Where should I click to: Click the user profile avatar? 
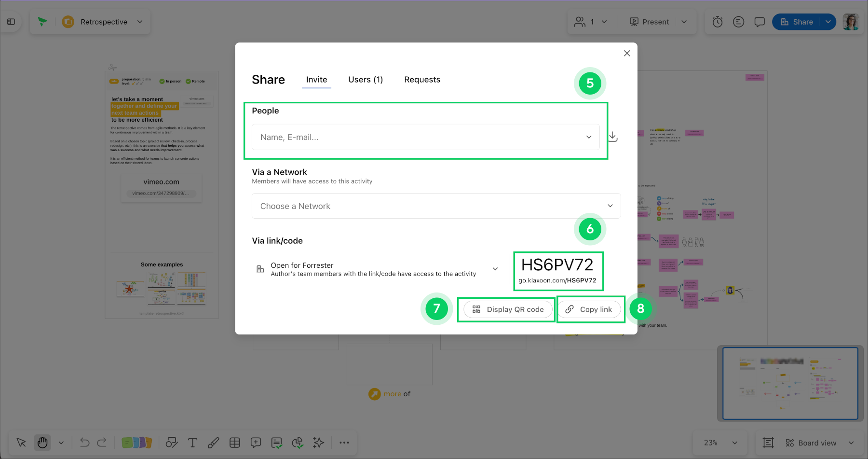click(x=851, y=22)
